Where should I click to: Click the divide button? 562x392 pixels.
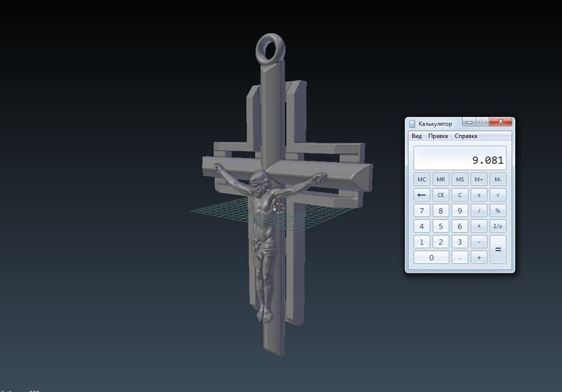(x=479, y=211)
